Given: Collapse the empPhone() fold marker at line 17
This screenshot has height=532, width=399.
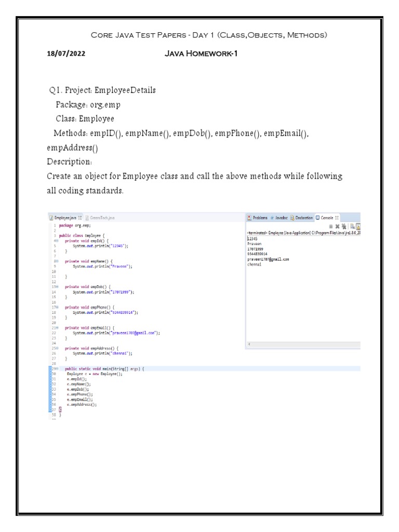Looking at the screenshot, I should (56, 308).
